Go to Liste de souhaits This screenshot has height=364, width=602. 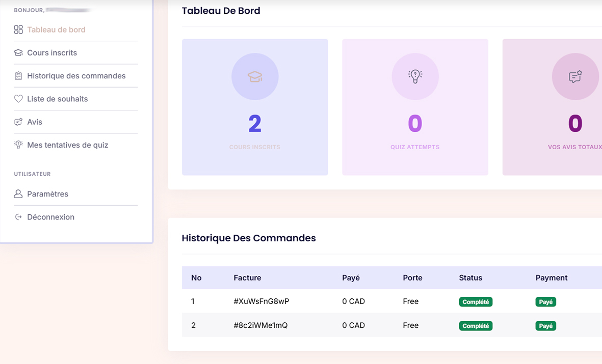[57, 99]
